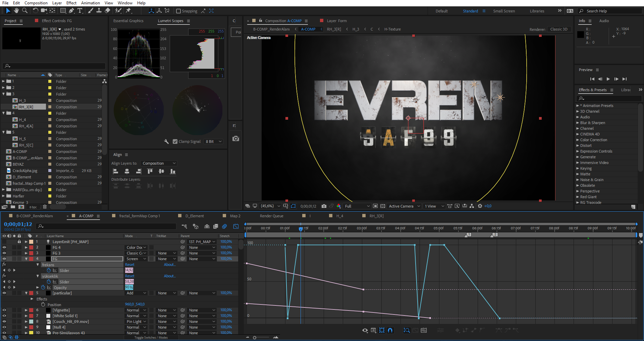Image resolution: width=644 pixels, height=341 pixels.
Task: Toggle the transparency grid in viewer
Action: [x=383, y=206]
